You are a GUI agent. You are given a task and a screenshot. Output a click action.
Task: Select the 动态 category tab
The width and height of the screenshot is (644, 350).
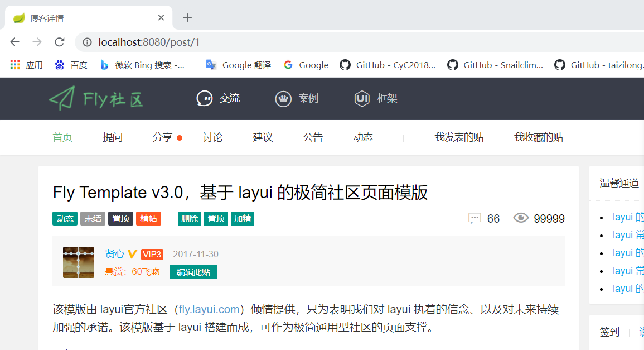coord(363,137)
